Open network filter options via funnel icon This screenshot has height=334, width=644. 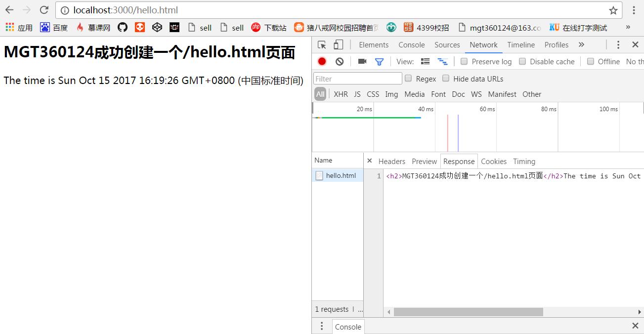[x=379, y=61]
